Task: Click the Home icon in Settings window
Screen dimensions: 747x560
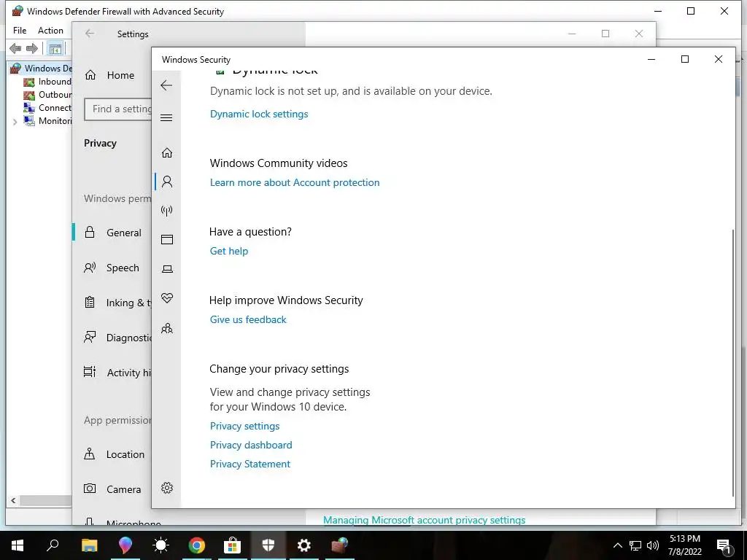Action: (x=90, y=75)
